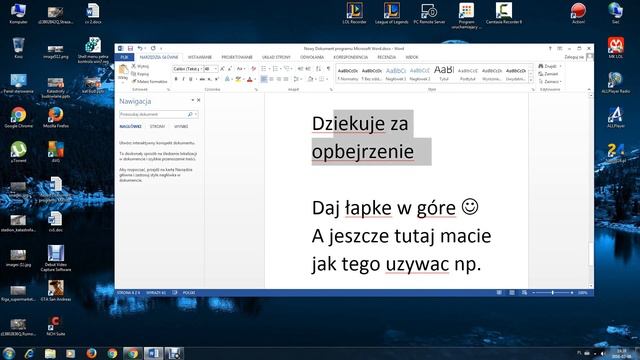Switch to web layout view in status bar

pyautogui.click(x=524, y=293)
